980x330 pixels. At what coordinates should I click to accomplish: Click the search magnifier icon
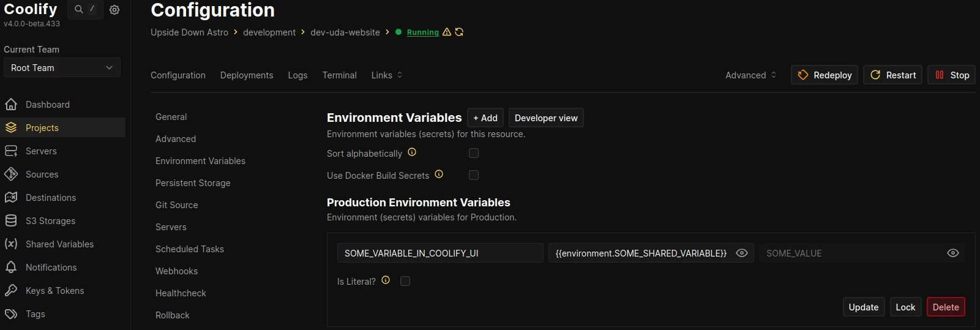(79, 10)
